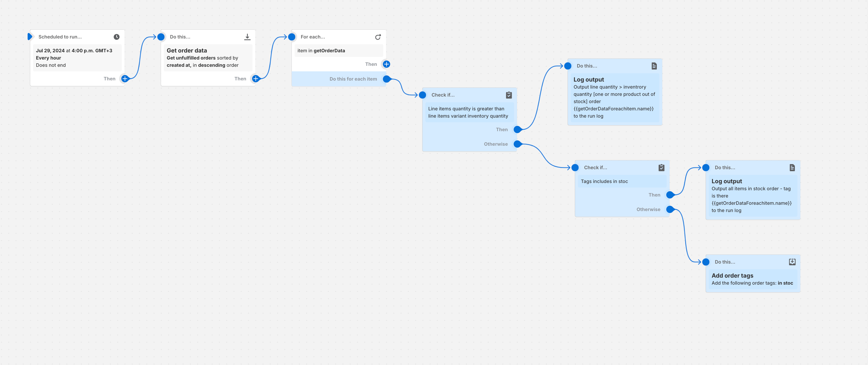Select the Tags includes in stoc condition card

pos(622,181)
